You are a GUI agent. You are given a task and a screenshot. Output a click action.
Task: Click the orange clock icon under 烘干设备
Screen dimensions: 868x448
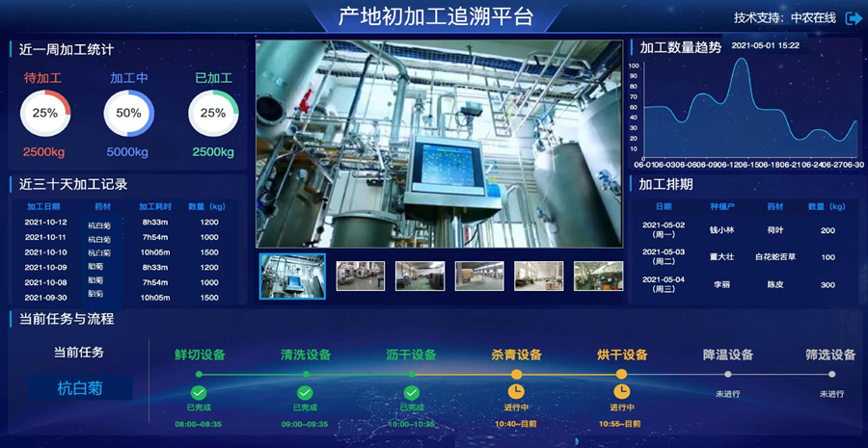tap(622, 391)
